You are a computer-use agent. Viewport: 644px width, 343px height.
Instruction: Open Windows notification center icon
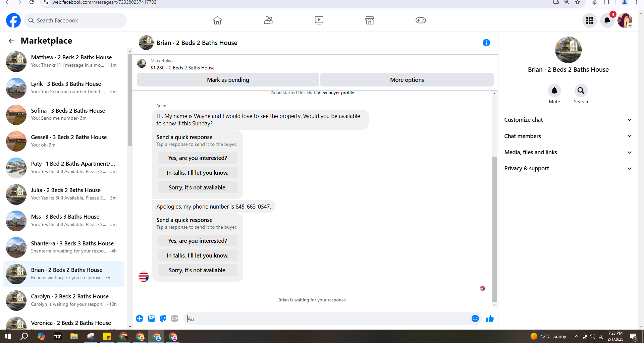[634, 336]
